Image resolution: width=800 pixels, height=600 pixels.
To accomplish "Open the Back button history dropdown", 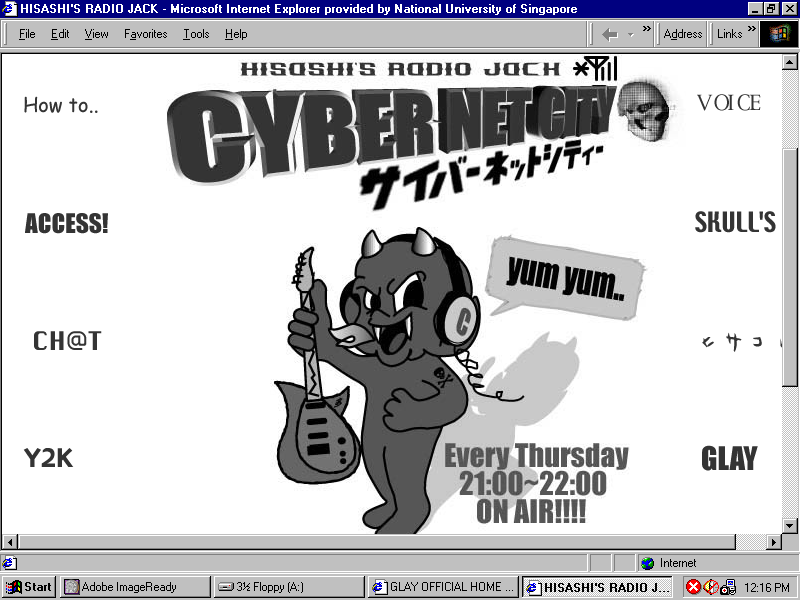I will point(630,34).
